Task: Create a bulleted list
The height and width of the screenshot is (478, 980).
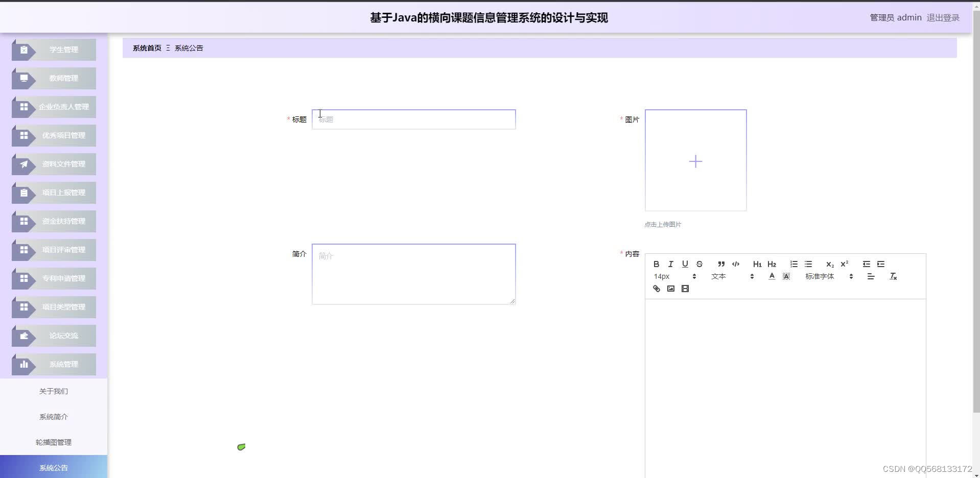Action: (808, 264)
